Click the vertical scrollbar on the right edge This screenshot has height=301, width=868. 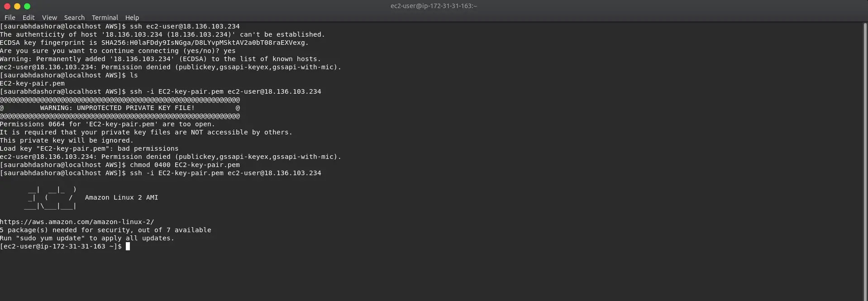tap(865, 136)
